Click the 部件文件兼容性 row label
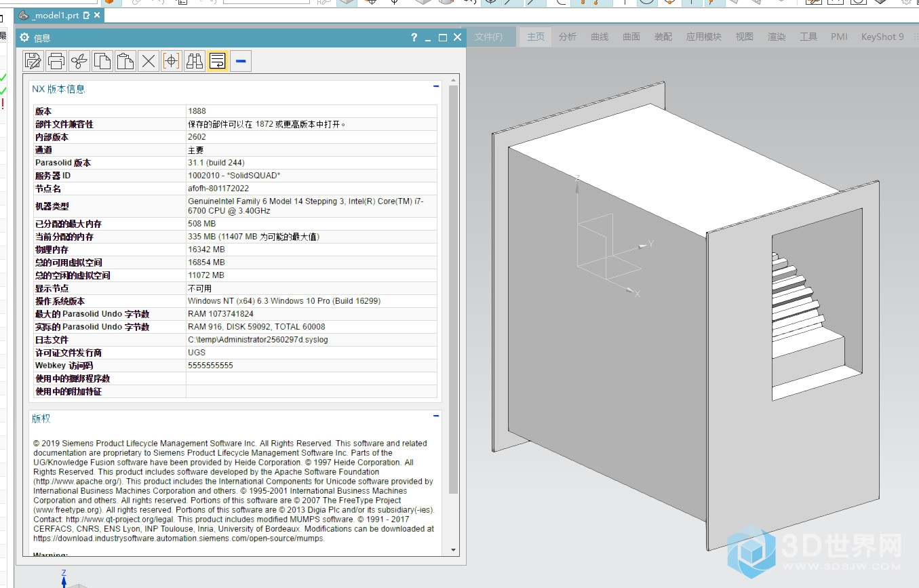This screenshot has width=919, height=588. (64, 124)
